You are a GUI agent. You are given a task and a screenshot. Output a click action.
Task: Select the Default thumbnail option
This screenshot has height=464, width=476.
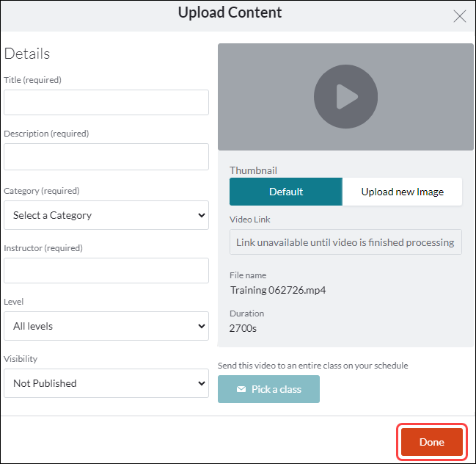[286, 192]
